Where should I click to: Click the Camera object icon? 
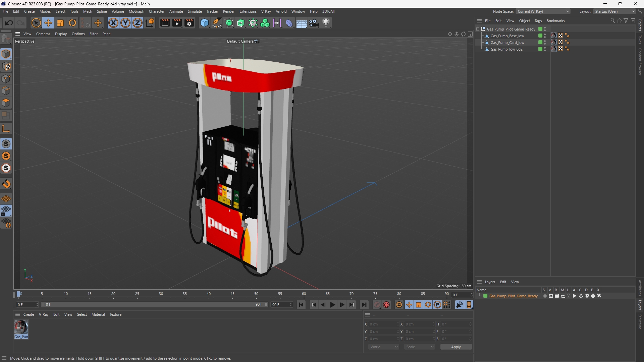pyautogui.click(x=314, y=23)
